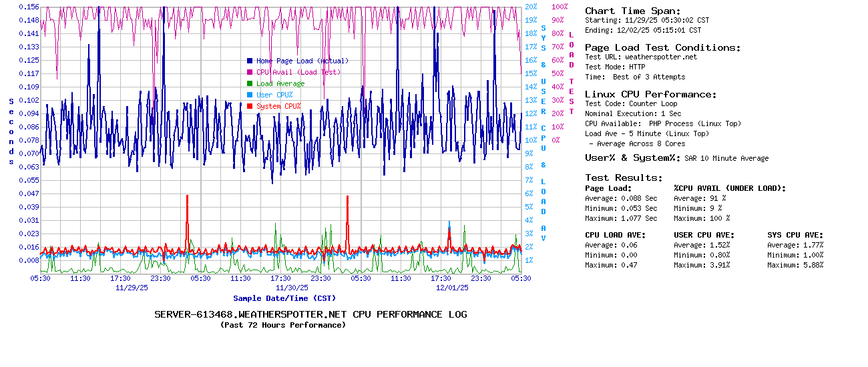This screenshot has height=367, width=868.
Task: Click the weatherspotter.net Test URL text
Action: (x=660, y=57)
